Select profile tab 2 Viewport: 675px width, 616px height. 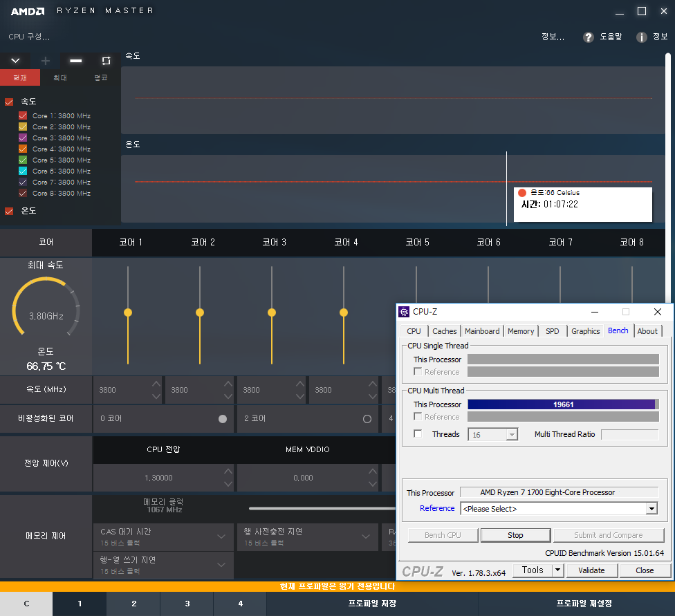[134, 604]
